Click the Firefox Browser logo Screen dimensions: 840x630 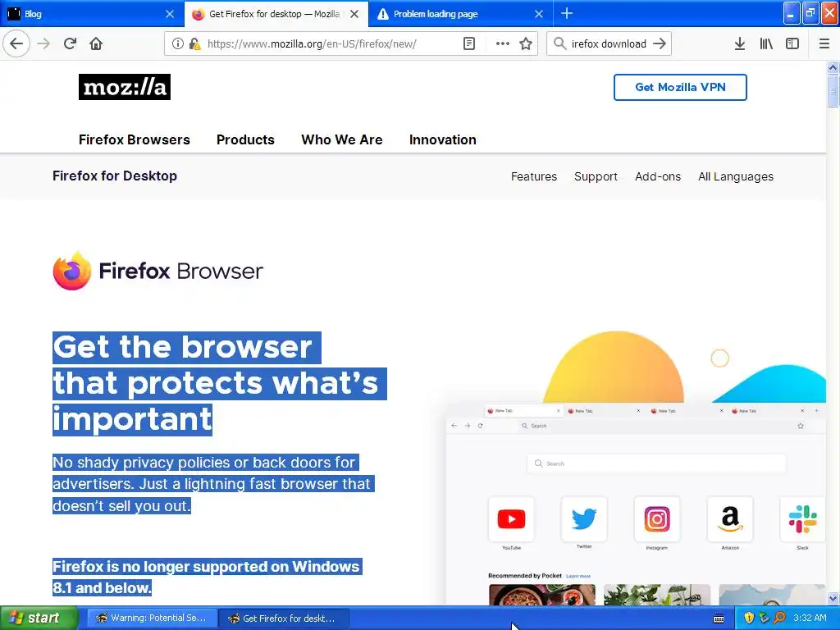point(158,271)
